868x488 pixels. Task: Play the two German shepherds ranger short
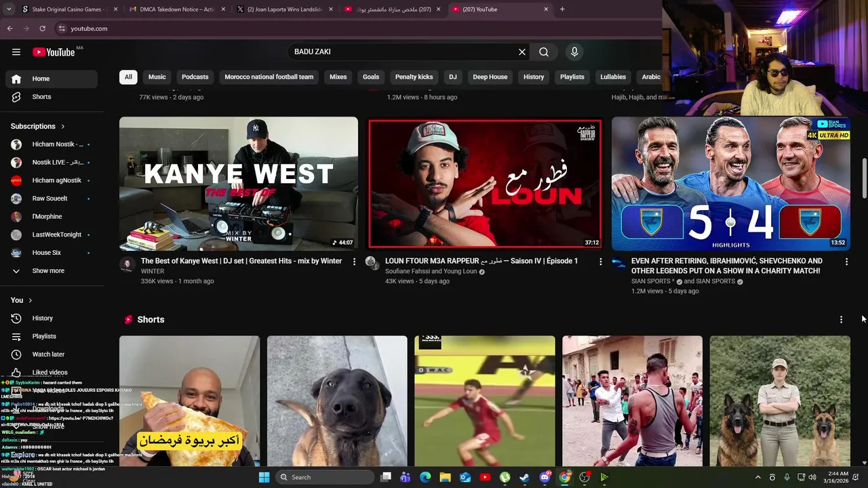coord(780,401)
